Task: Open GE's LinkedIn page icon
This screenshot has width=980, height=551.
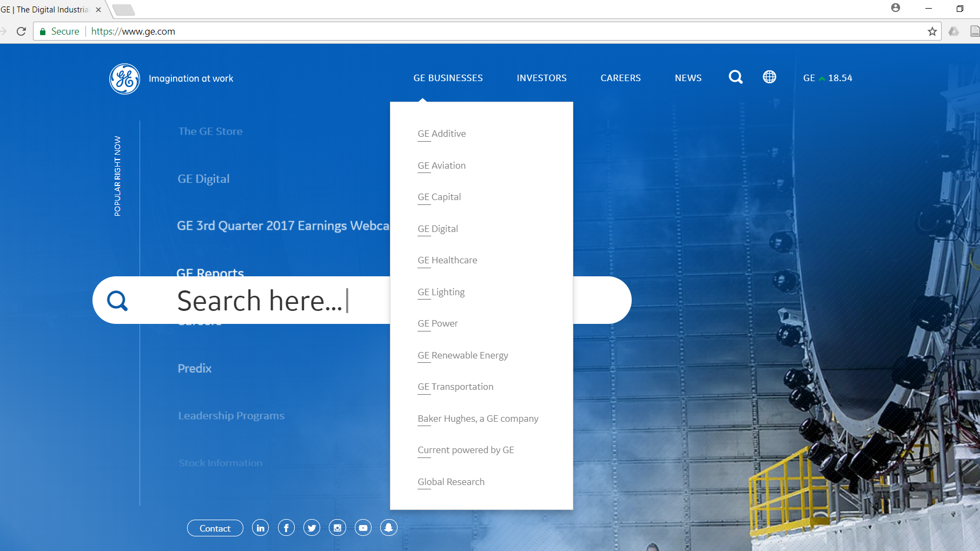Action: coord(260,528)
